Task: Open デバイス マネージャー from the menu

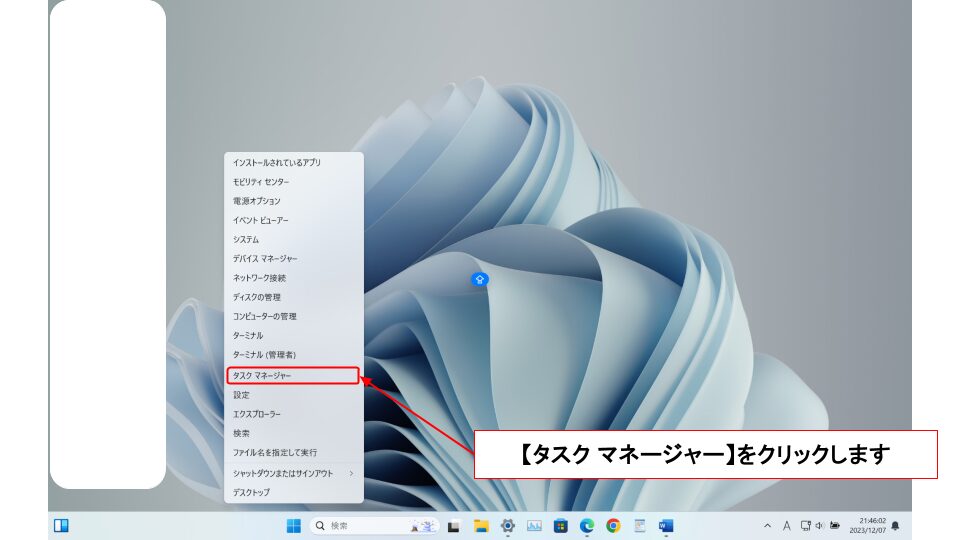Action: tap(265, 259)
